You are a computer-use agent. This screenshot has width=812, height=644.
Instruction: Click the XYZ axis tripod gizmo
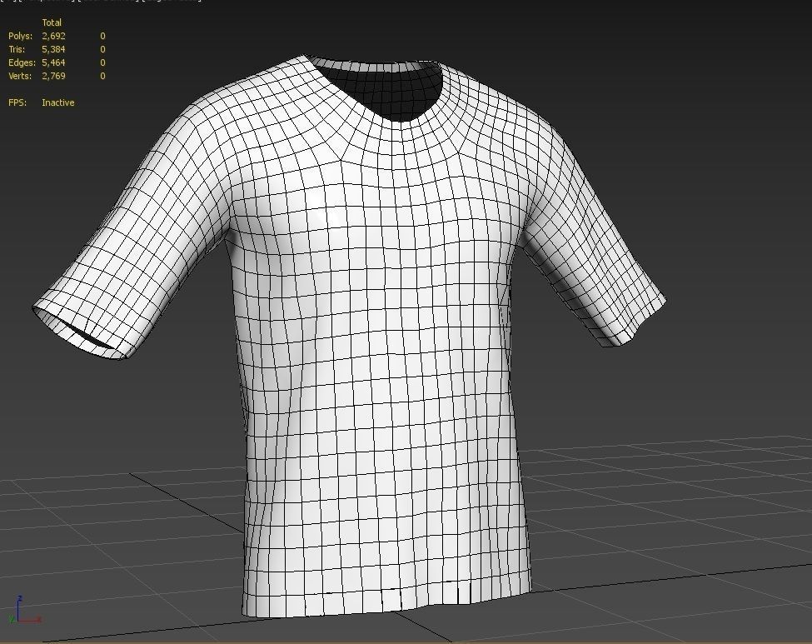pos(24,610)
